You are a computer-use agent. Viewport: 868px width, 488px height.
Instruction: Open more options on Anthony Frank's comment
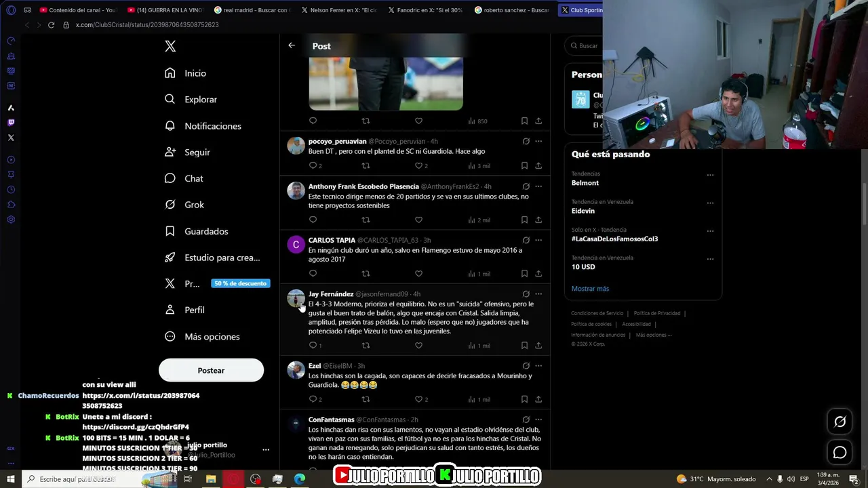tap(538, 186)
